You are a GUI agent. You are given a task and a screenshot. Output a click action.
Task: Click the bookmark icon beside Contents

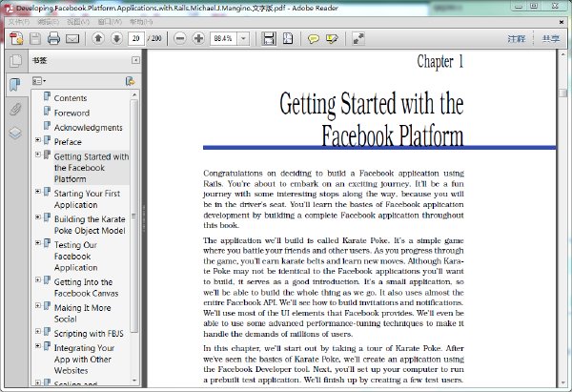pos(47,96)
